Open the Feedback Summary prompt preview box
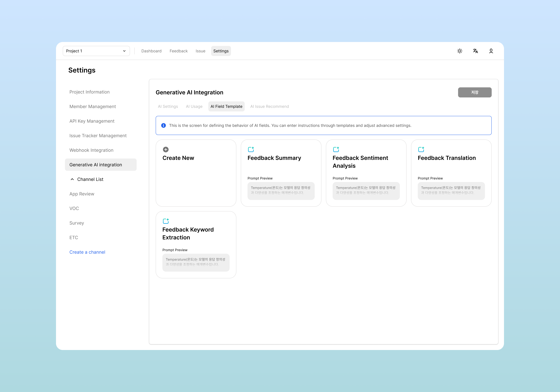This screenshot has height=392, width=560. coord(281,191)
